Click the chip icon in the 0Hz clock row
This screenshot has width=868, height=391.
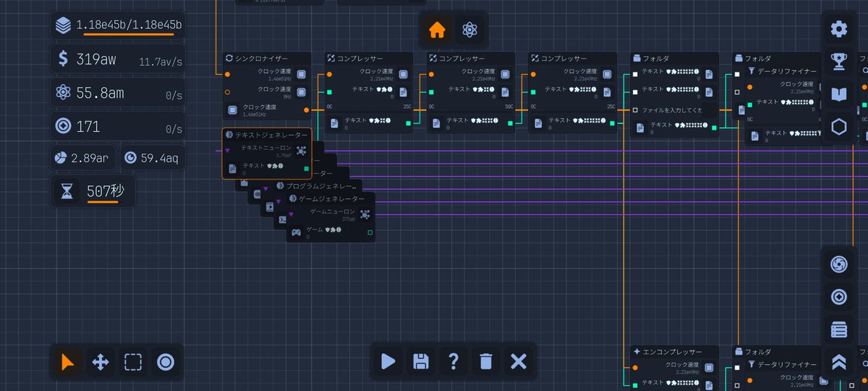302,92
